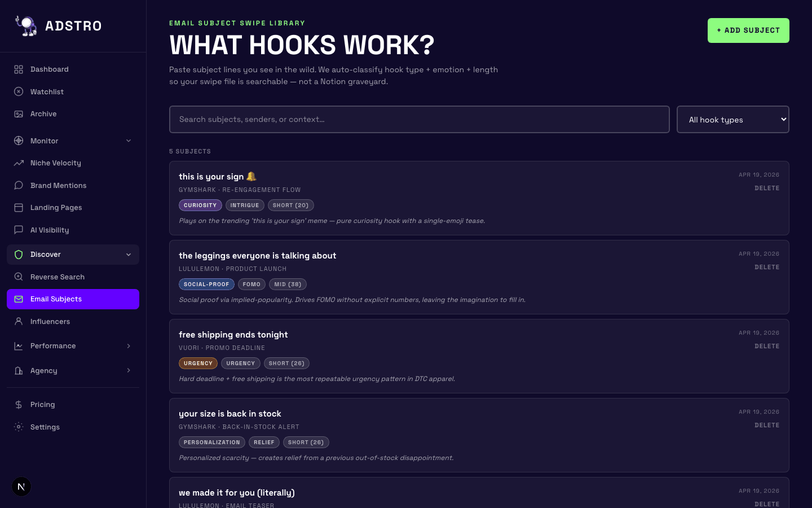The width and height of the screenshot is (812, 508).
Task: Open the All hook types dropdown
Action: click(732, 119)
